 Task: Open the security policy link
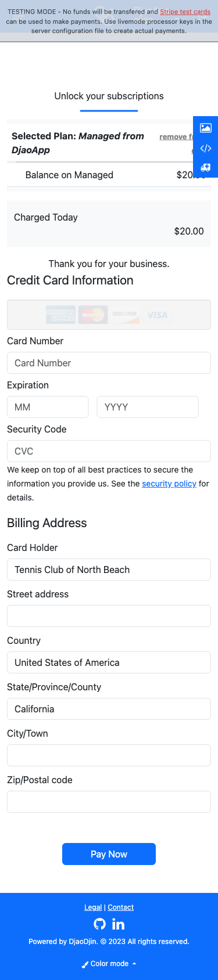[169, 484]
